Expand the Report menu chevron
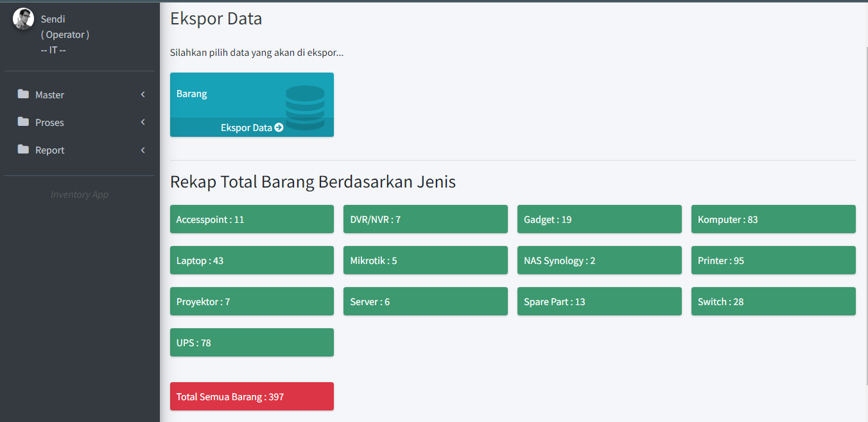This screenshot has height=422, width=868. pyautogui.click(x=143, y=150)
